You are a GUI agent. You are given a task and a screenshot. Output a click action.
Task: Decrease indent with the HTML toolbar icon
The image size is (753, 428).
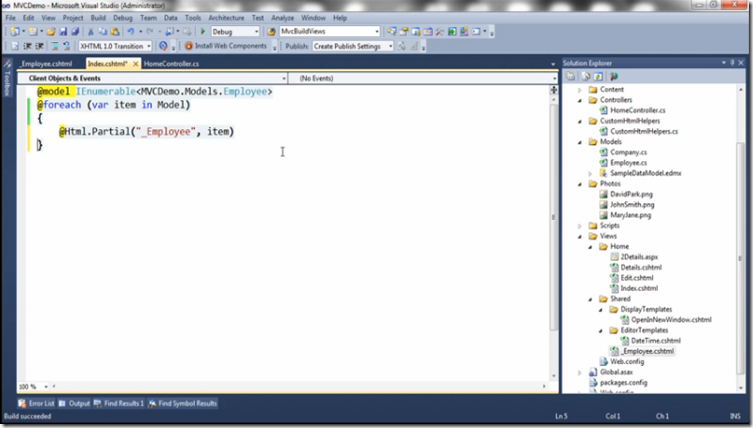click(27, 46)
